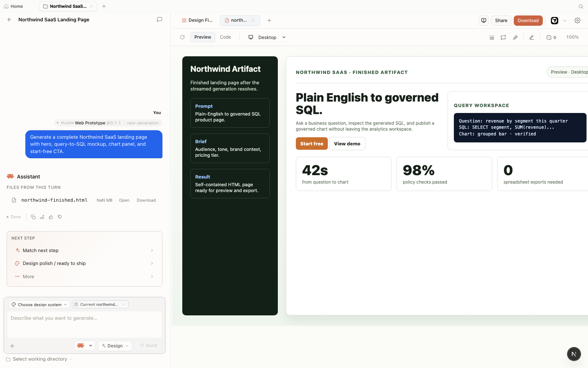
Task: Click the query workspace code block
Action: 520,127
